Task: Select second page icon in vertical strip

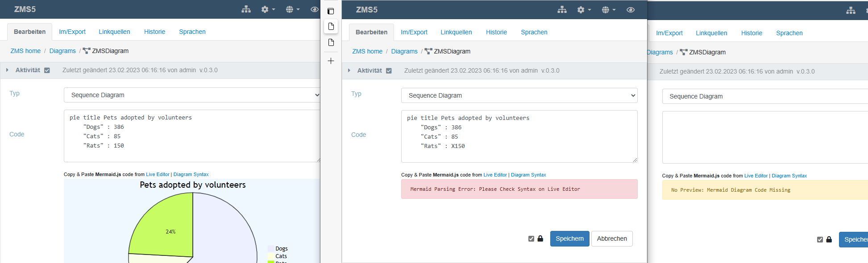Action: tap(331, 42)
